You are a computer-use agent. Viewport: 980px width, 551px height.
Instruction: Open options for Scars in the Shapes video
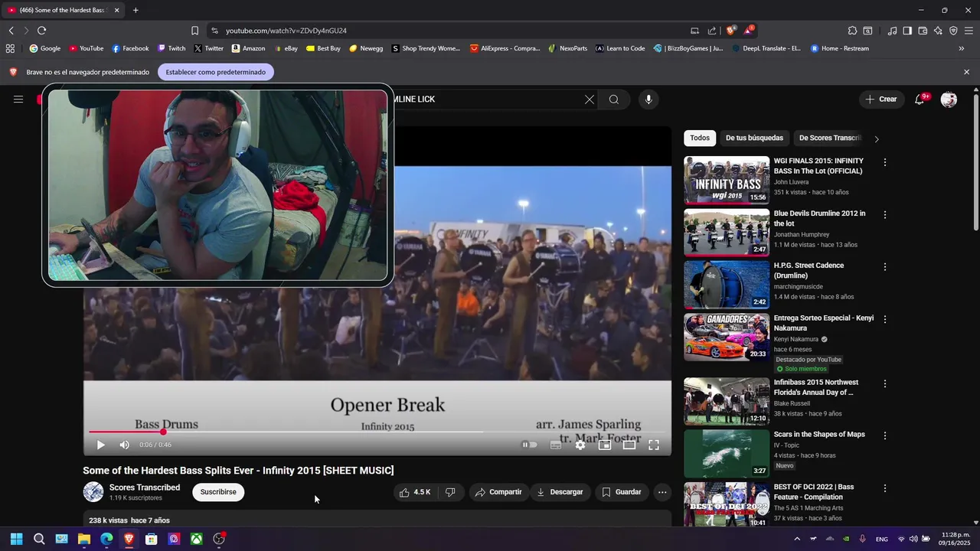885,435
